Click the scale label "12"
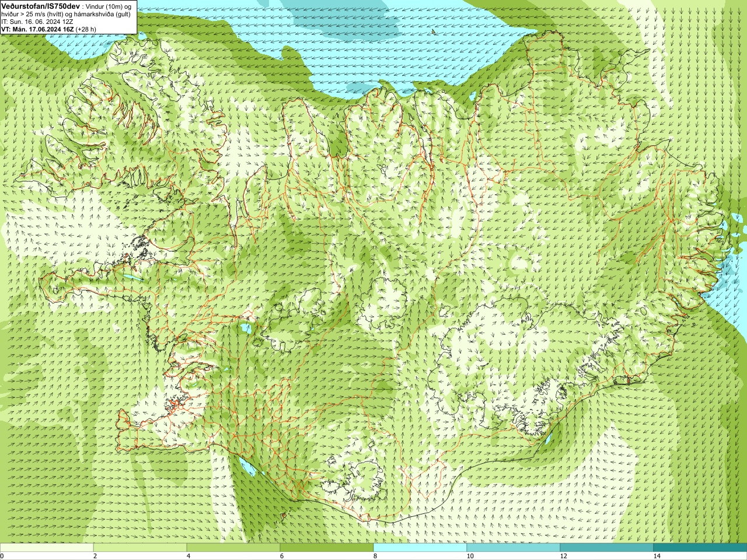 click(563, 556)
